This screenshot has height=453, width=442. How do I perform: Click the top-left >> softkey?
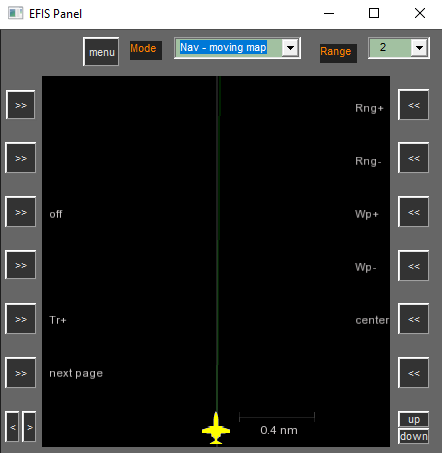point(21,105)
